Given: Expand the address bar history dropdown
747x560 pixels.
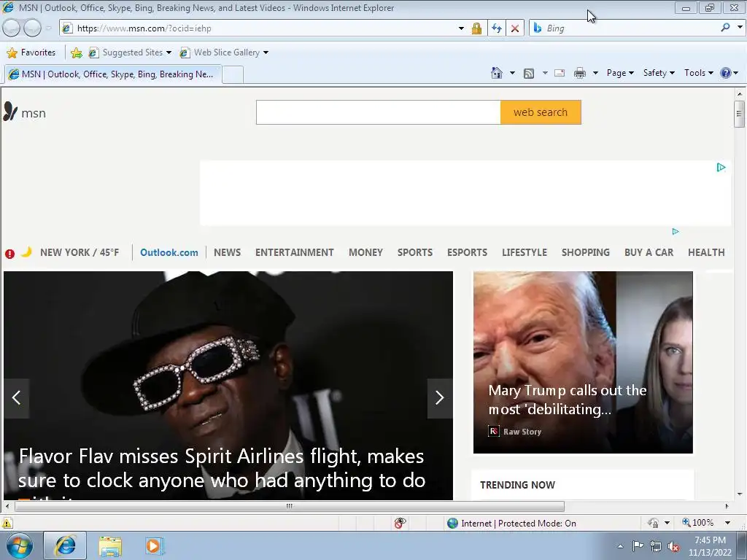Looking at the screenshot, I should coord(461,28).
